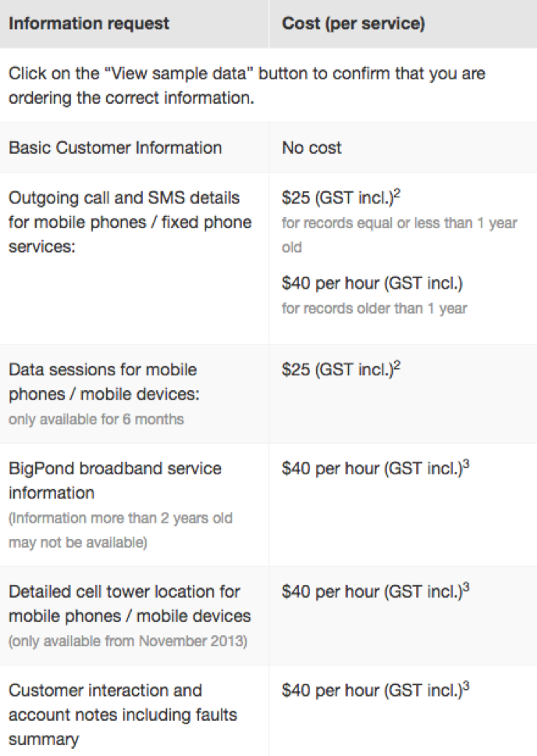Click the $25 (GST incl.) data sessions price
Viewport: 537px width, 756px height.
tap(339, 370)
